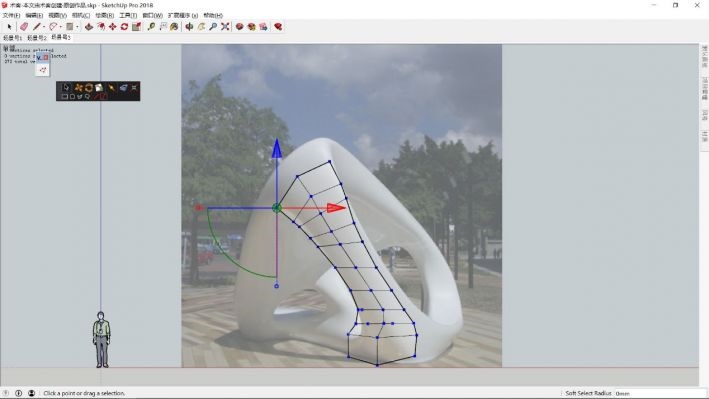This screenshot has width=709, height=399.
Task: Open the Extension Warehouse
Action: point(251,27)
